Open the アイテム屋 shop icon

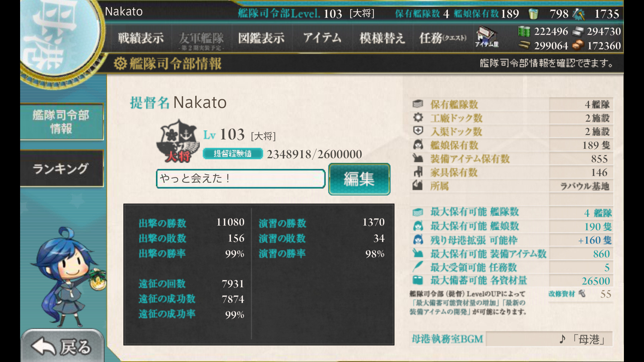[x=487, y=37]
